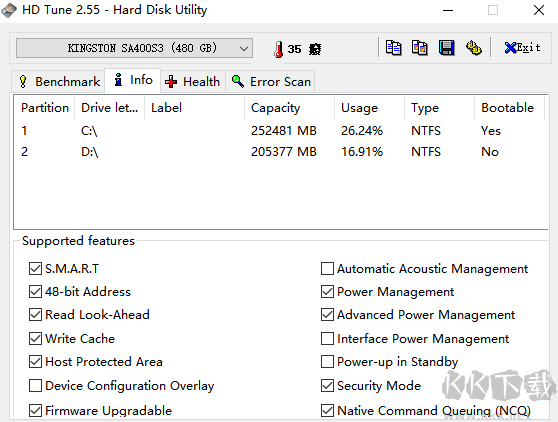Toggle the S.M.A.R.T checkbox
Image resolution: width=558 pixels, height=422 pixels.
[35, 269]
